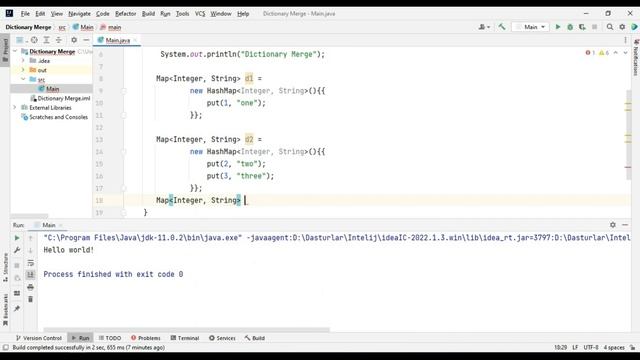Viewport: 640px width, 360px height.
Task: Print console output with printer icon
Action: [x=31, y=287]
